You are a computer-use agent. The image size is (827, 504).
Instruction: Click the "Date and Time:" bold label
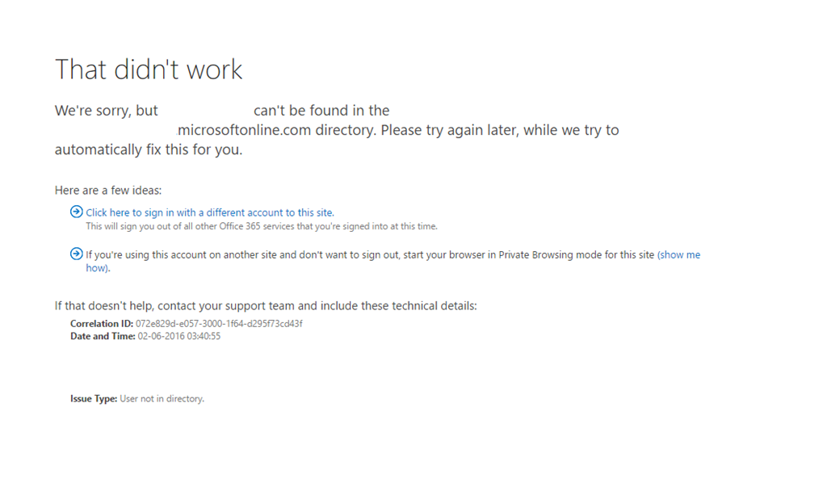click(103, 336)
